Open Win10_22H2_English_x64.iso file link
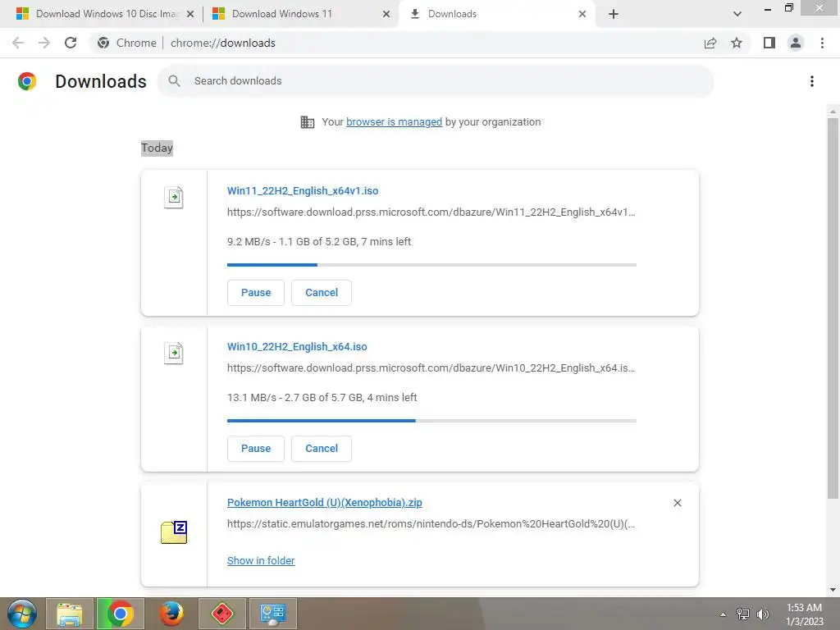840x630 pixels. (x=297, y=347)
